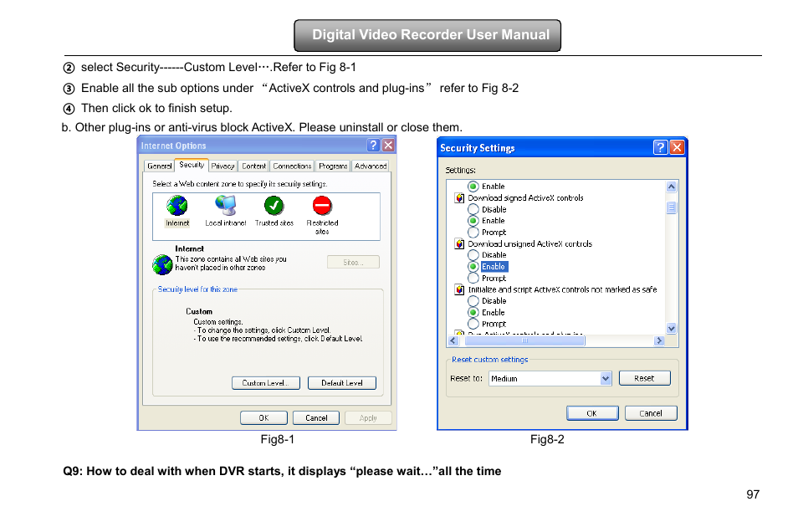
Task: Close the Internet Options dialog
Action: (x=388, y=145)
